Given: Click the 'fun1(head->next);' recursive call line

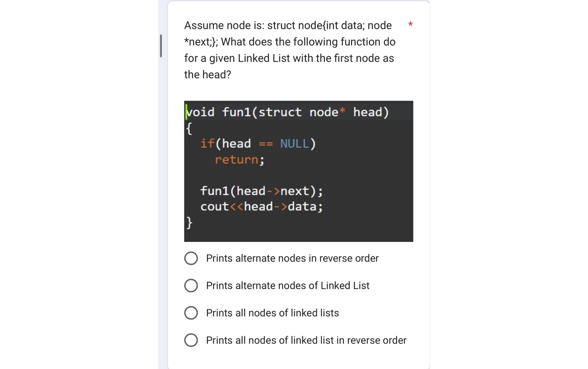Looking at the screenshot, I should pyautogui.click(x=262, y=191).
